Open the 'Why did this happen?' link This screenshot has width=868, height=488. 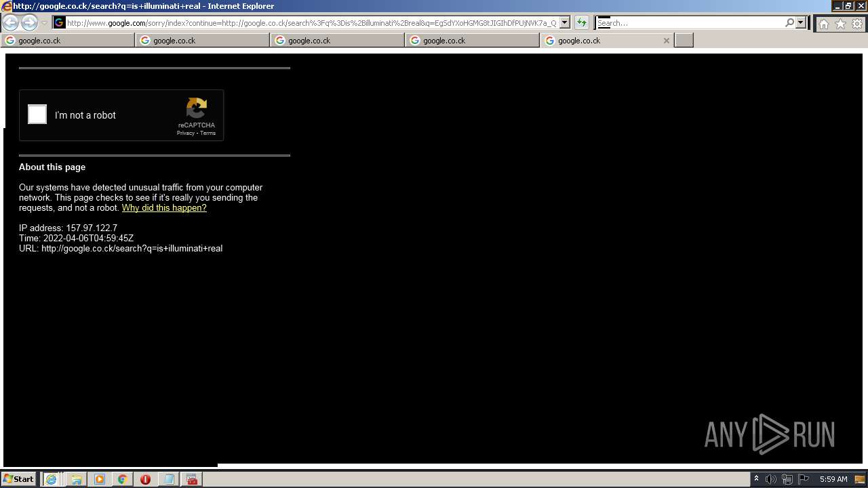point(164,208)
